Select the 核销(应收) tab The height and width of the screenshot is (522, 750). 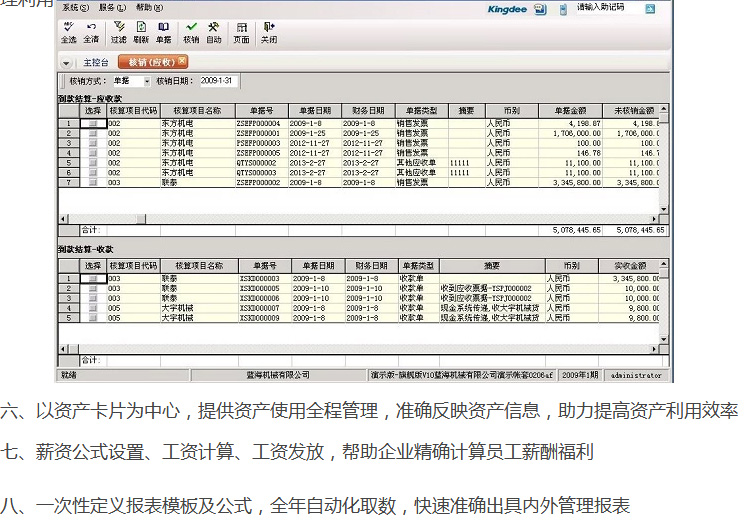tap(151, 62)
